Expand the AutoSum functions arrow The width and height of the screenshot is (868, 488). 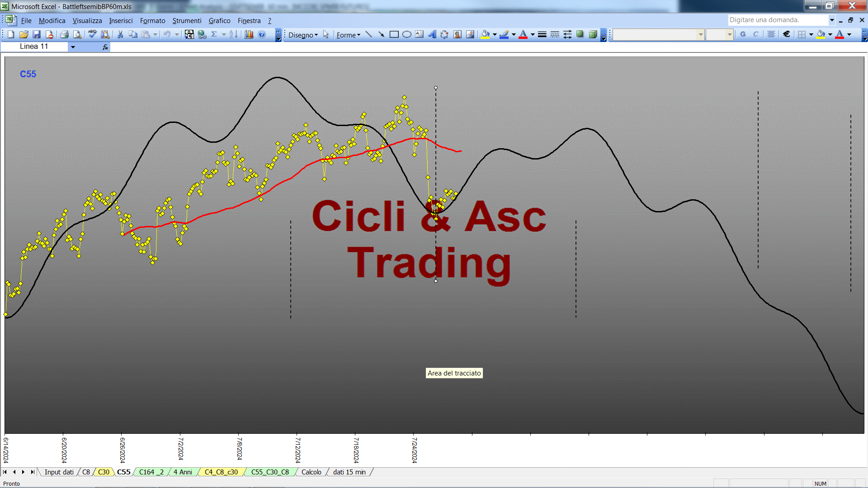pos(224,34)
